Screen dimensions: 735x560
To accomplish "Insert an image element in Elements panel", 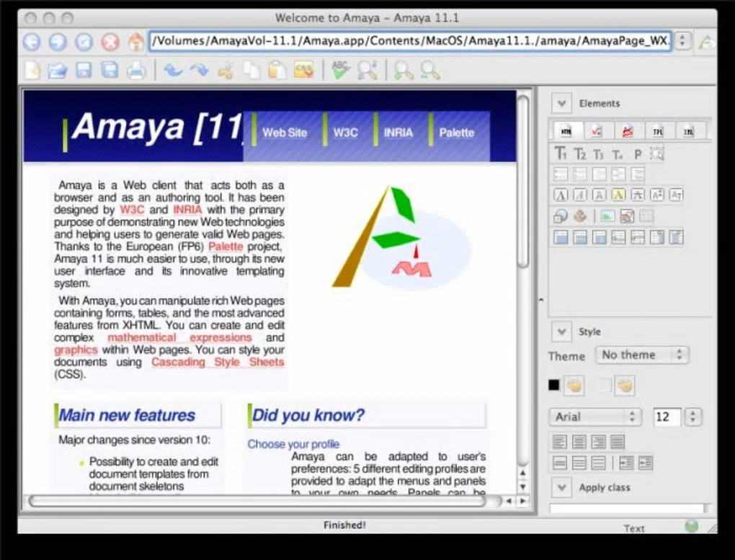I will (607, 216).
